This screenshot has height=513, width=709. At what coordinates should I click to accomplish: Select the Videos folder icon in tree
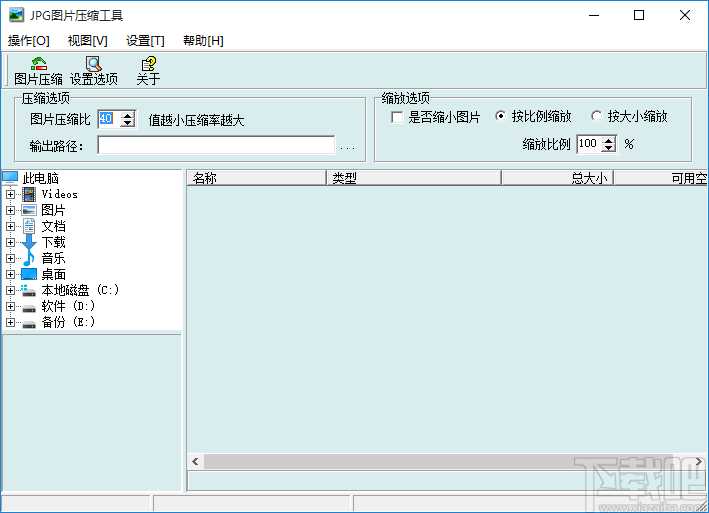(29, 194)
